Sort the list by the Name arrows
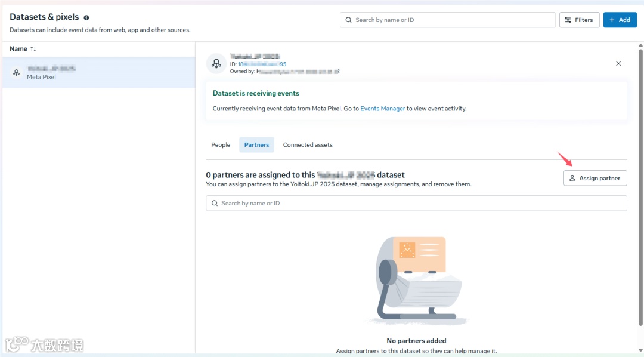 pos(33,49)
